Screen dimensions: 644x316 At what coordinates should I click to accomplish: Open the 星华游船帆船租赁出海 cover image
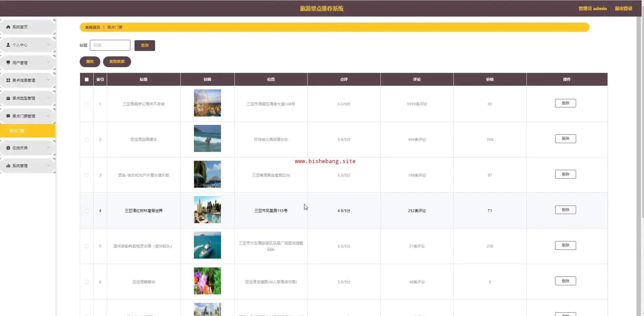pyautogui.click(x=207, y=245)
